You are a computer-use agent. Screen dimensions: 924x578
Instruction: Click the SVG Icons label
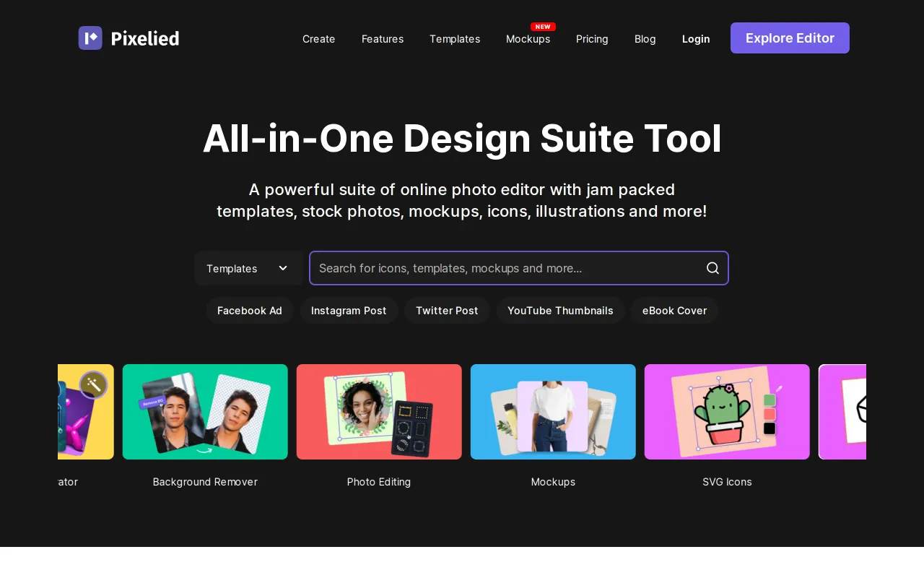pos(727,482)
